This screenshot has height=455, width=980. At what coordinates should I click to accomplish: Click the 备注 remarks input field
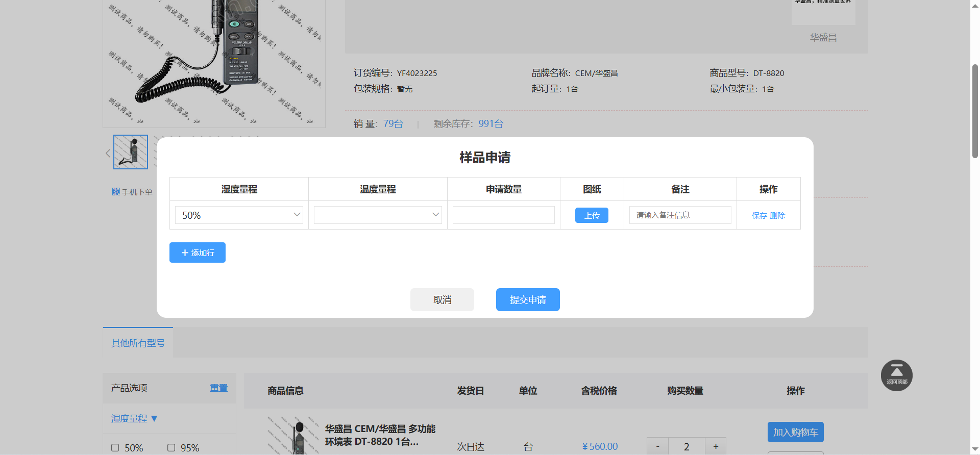[680, 215]
